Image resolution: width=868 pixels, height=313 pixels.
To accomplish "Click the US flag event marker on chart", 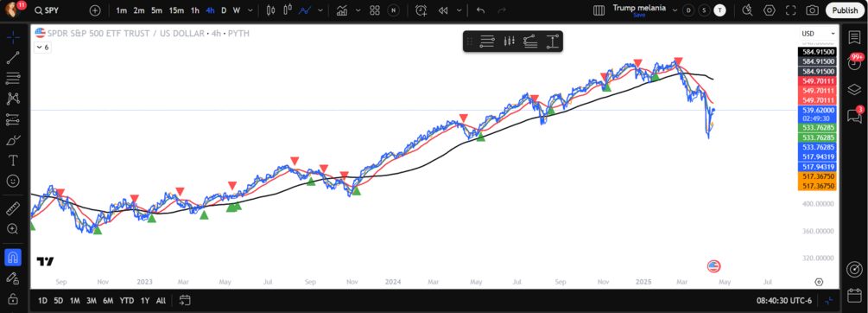I will point(713,266).
